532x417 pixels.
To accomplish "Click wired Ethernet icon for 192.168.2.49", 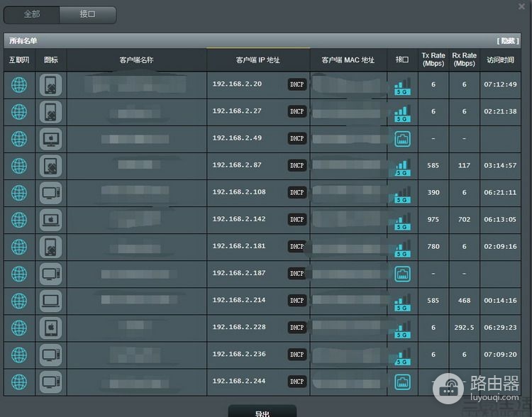I will (x=402, y=139).
